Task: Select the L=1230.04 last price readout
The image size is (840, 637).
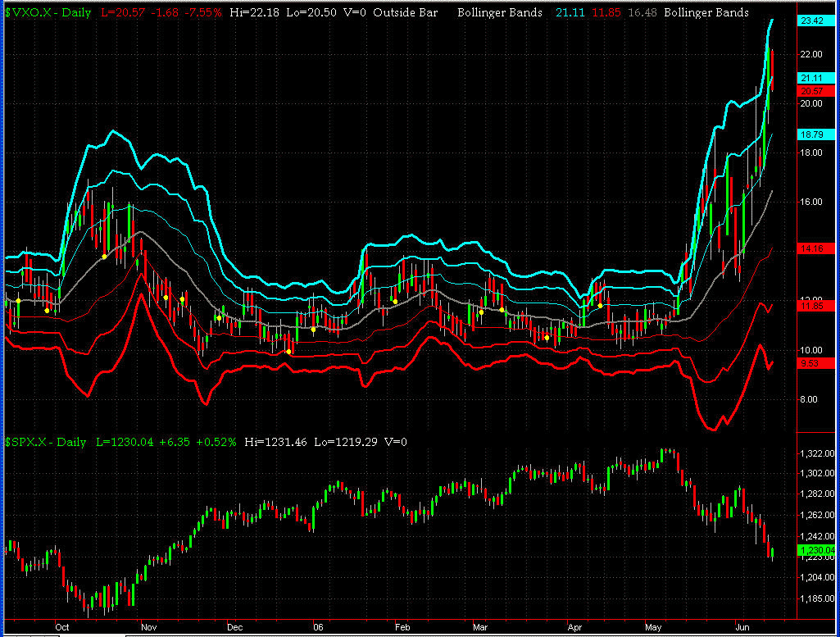Action: coord(125,443)
